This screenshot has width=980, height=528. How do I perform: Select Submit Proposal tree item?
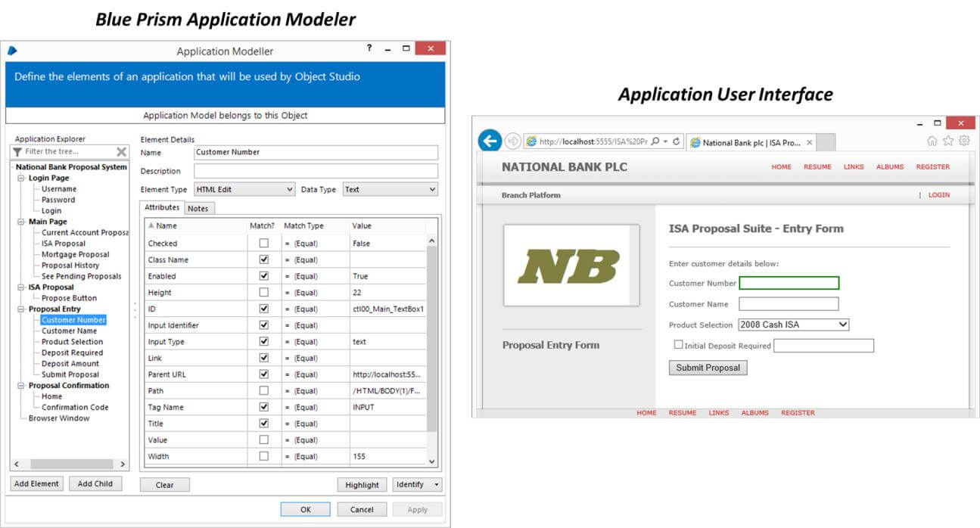pyautogui.click(x=70, y=374)
